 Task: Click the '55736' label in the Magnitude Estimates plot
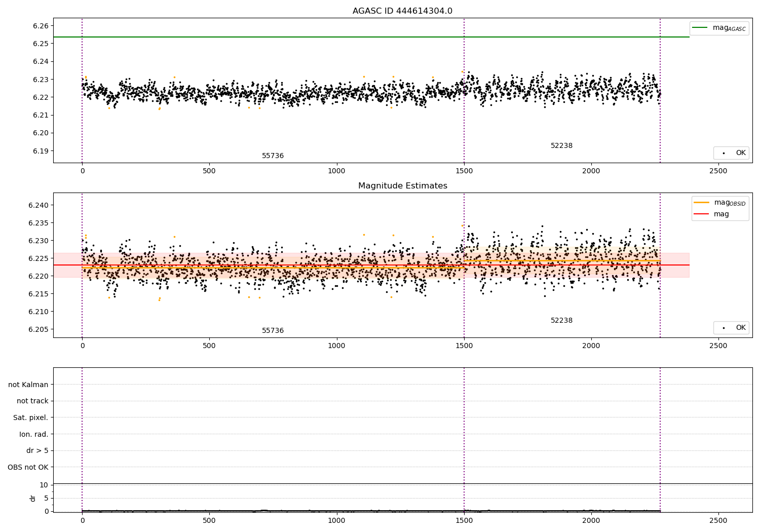pyautogui.click(x=273, y=331)
